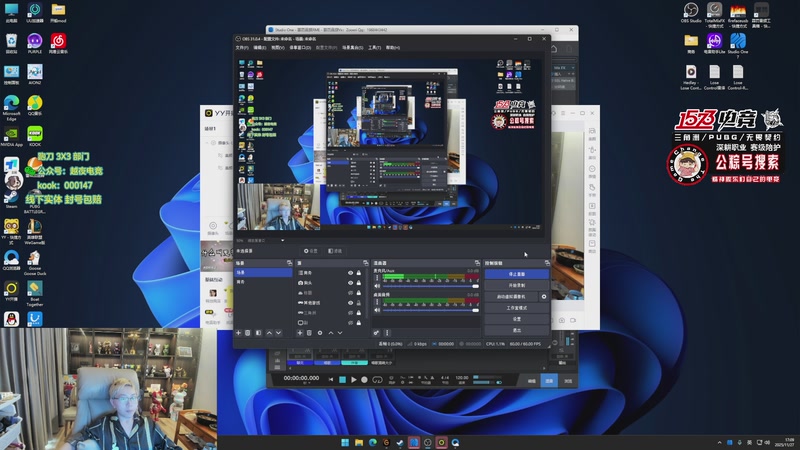The width and height of the screenshot is (800, 450).
Task: Open advanced audio properties gears icon
Action: point(376,333)
